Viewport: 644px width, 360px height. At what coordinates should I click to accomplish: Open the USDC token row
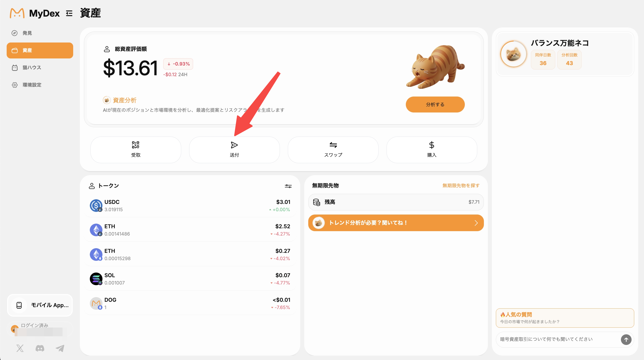pyautogui.click(x=190, y=205)
